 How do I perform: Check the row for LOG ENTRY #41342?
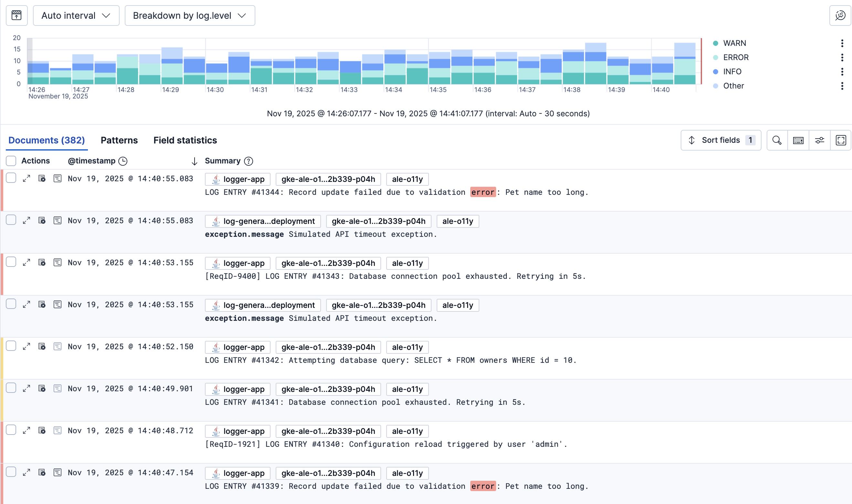tap(11, 346)
